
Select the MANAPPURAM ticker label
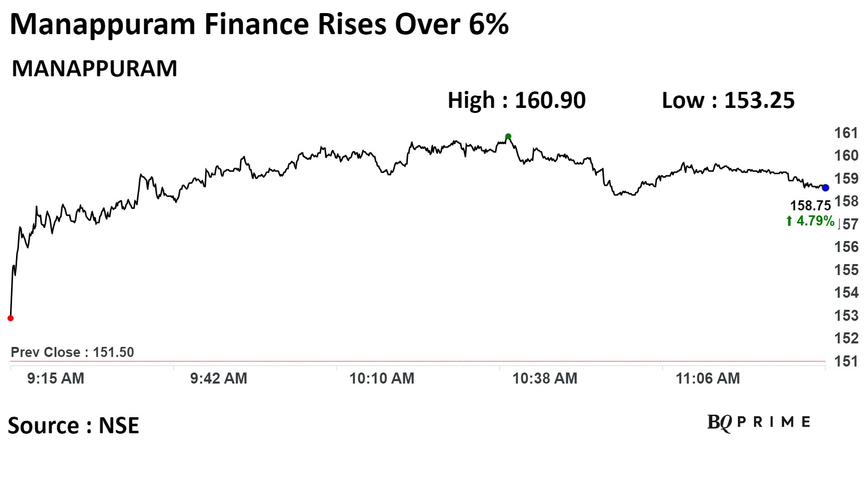pos(94,68)
